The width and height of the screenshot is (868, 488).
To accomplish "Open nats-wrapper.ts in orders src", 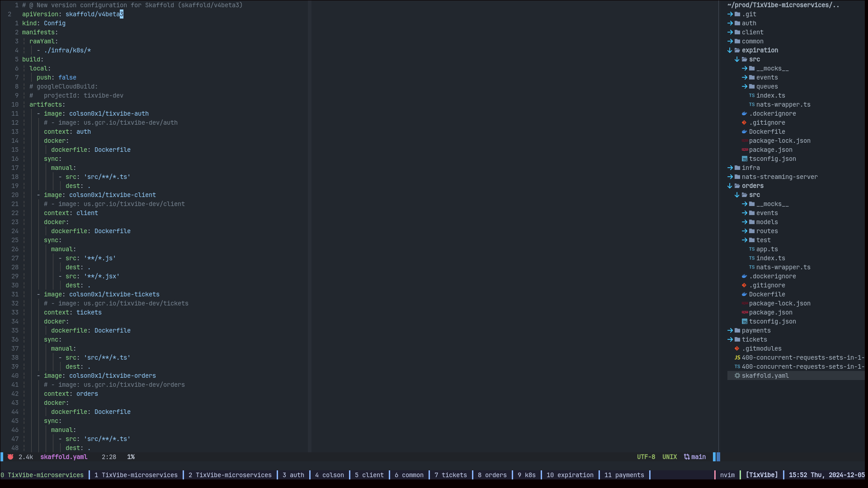I will pos(783,267).
